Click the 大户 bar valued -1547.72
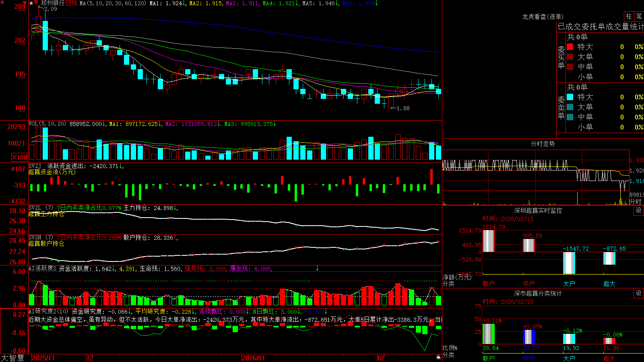Screen dimensions: 644x362 click(569, 263)
